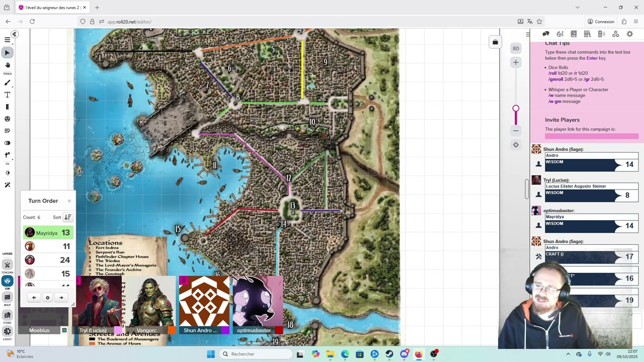Open the main hamburger menu in left toolbar
The width and height of the screenshot is (644, 362).
(7, 40)
